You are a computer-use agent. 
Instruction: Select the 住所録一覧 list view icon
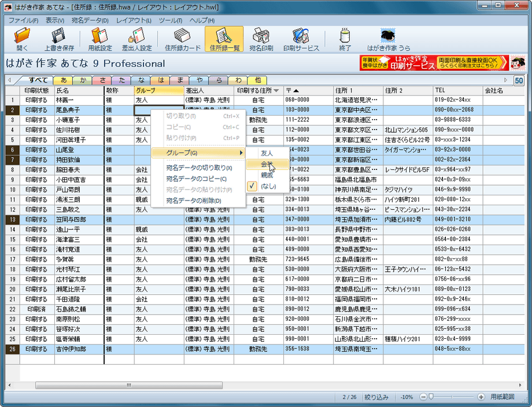pos(224,39)
